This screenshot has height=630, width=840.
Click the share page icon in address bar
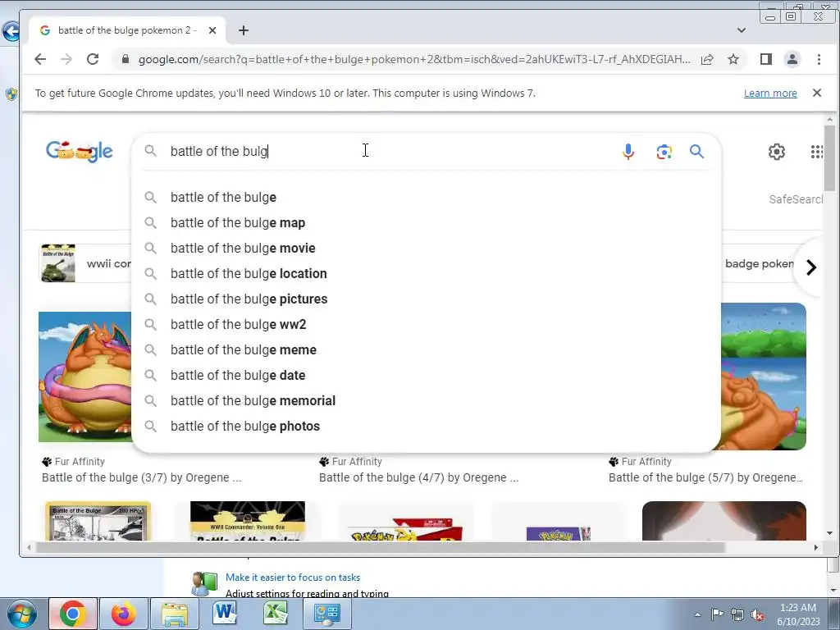tap(707, 59)
